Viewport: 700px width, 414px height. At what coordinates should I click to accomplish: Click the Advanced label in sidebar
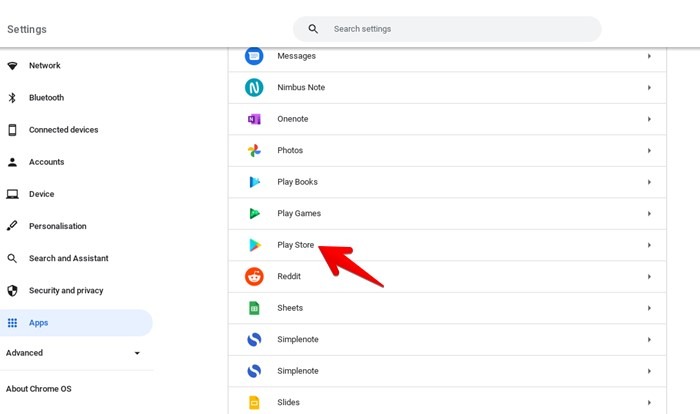click(x=24, y=353)
